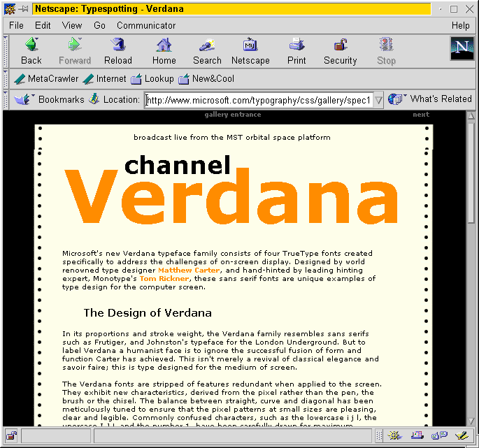Collapse the navigation toolbar via its handle
Viewport: 479px width, 448px height.
point(6,51)
